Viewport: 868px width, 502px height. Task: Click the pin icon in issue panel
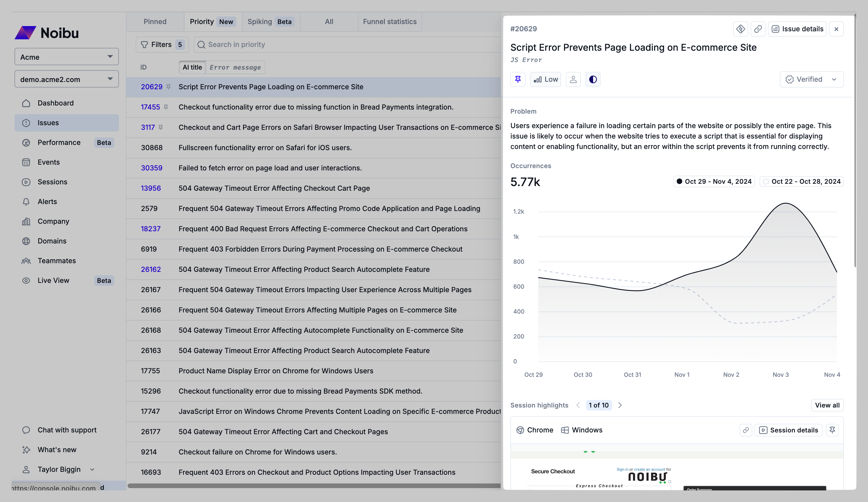tap(518, 79)
